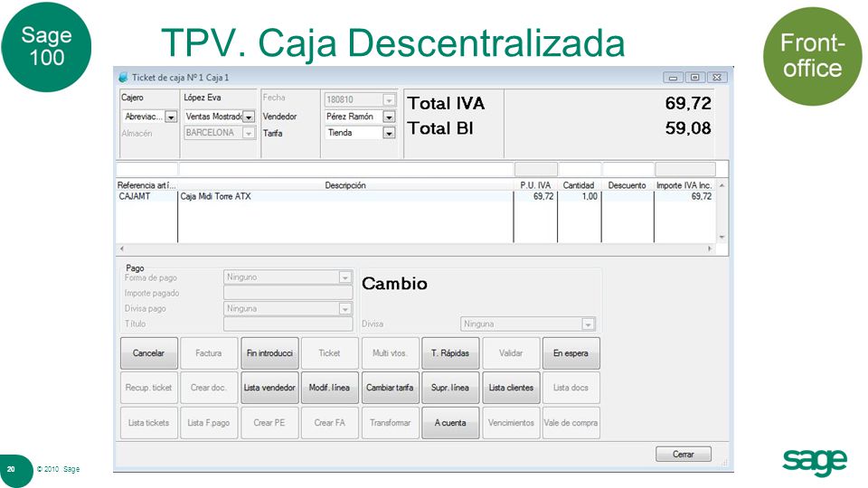Click Recup. ticket button
Viewport: 868px width, 488px height.
pos(149,388)
